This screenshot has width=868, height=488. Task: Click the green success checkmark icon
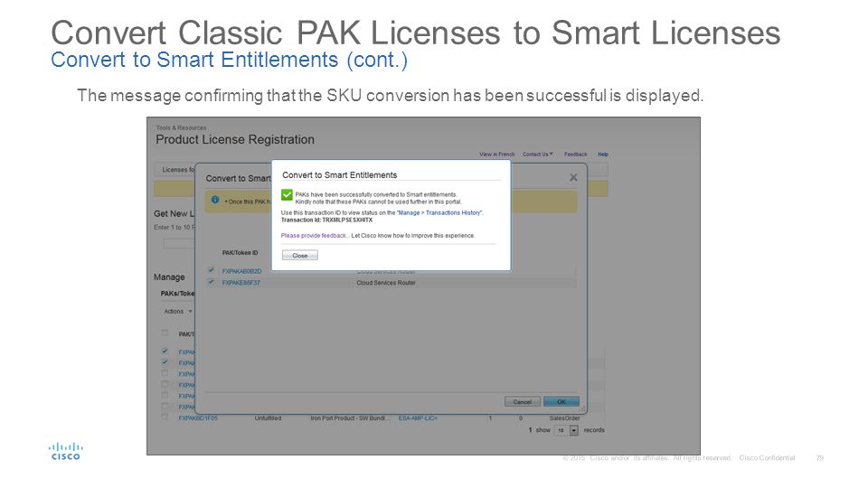point(287,195)
